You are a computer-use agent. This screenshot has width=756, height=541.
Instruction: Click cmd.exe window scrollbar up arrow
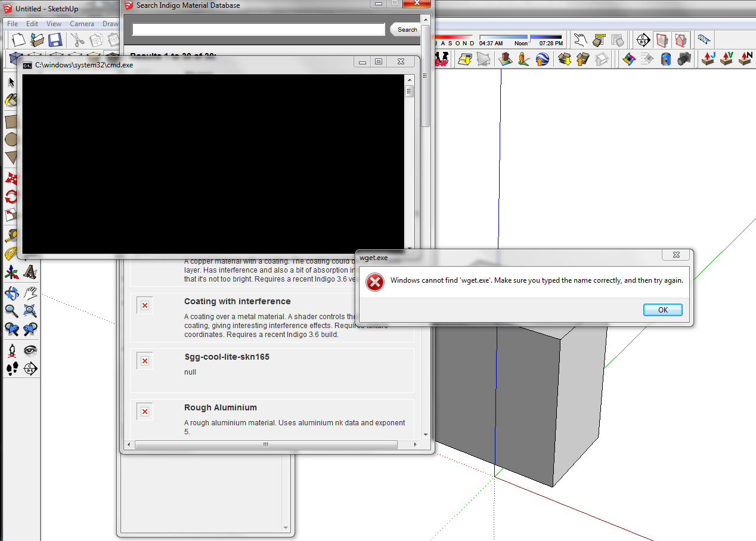pos(409,79)
